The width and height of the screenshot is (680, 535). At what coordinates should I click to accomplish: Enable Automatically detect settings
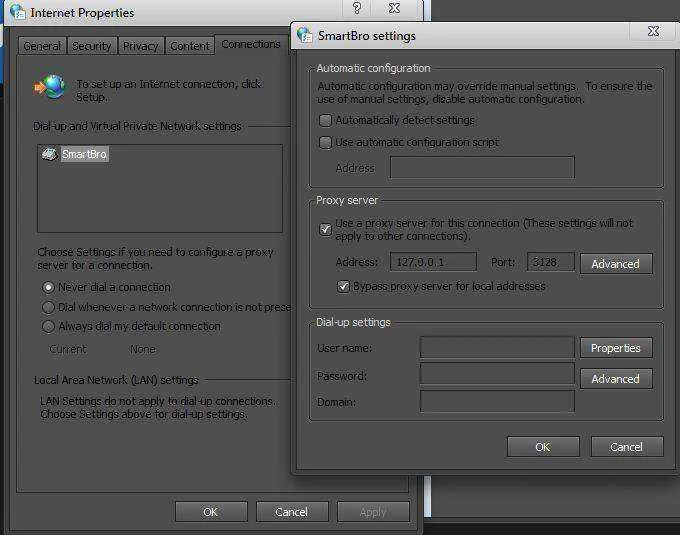coord(325,120)
